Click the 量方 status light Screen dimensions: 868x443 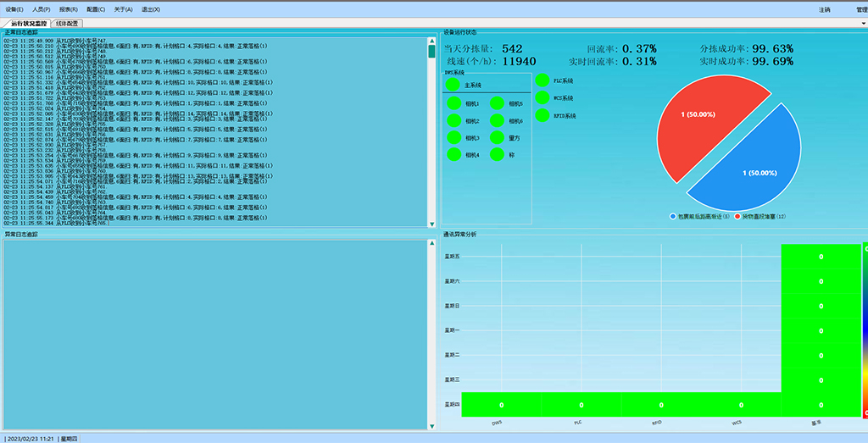tap(497, 137)
